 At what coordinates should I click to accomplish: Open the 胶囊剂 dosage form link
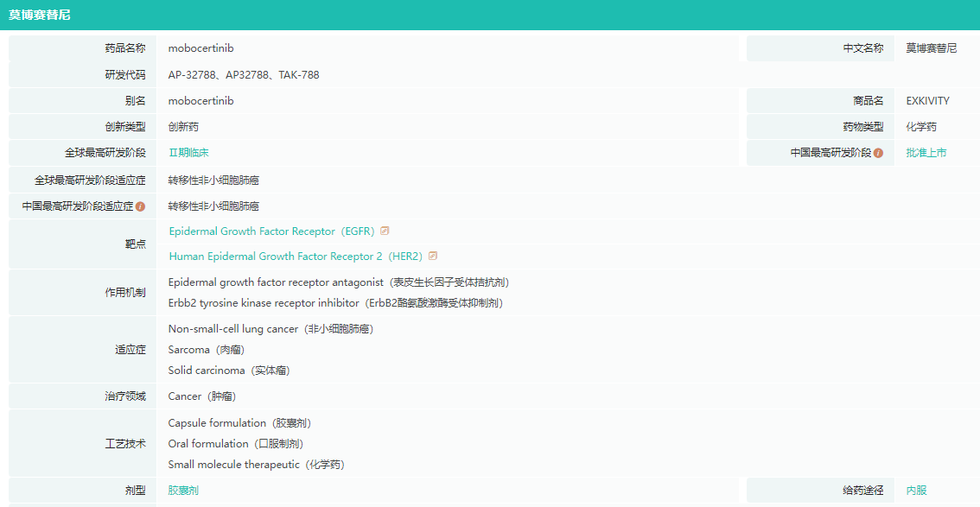point(183,490)
